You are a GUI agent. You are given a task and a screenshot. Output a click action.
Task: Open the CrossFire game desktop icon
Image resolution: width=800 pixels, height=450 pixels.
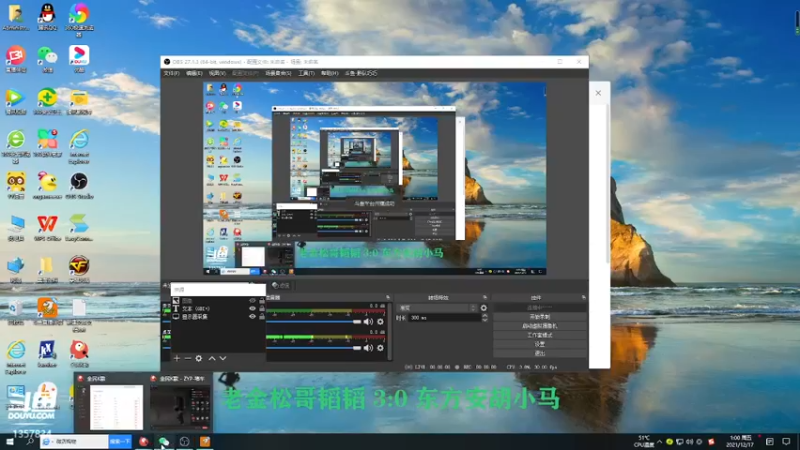(79, 269)
